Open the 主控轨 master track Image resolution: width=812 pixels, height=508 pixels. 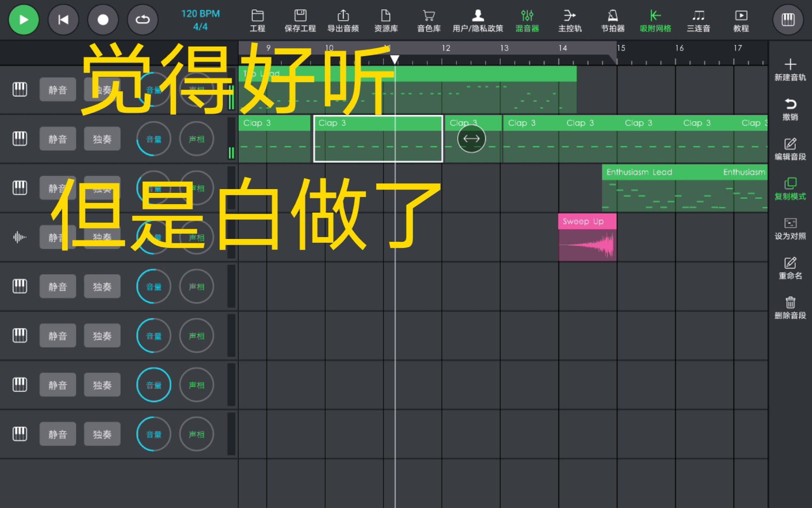pos(570,21)
